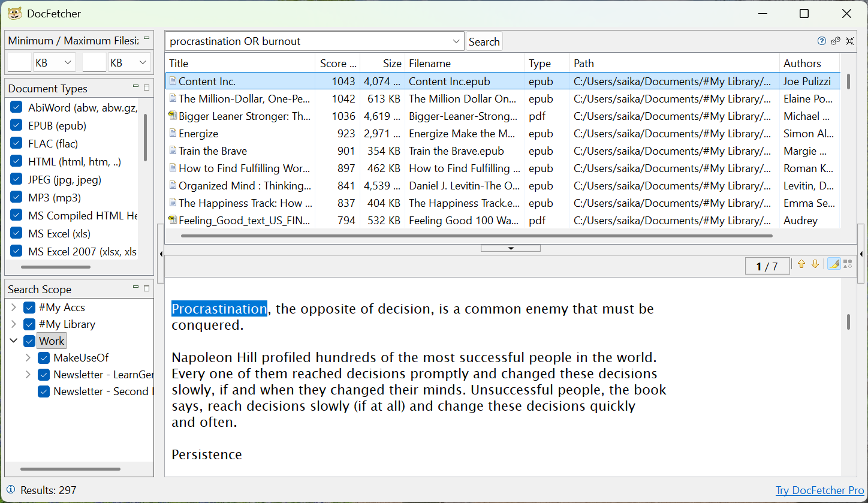Open the maximum filesize unit dropdown
The width and height of the screenshot is (868, 503).
click(x=130, y=62)
